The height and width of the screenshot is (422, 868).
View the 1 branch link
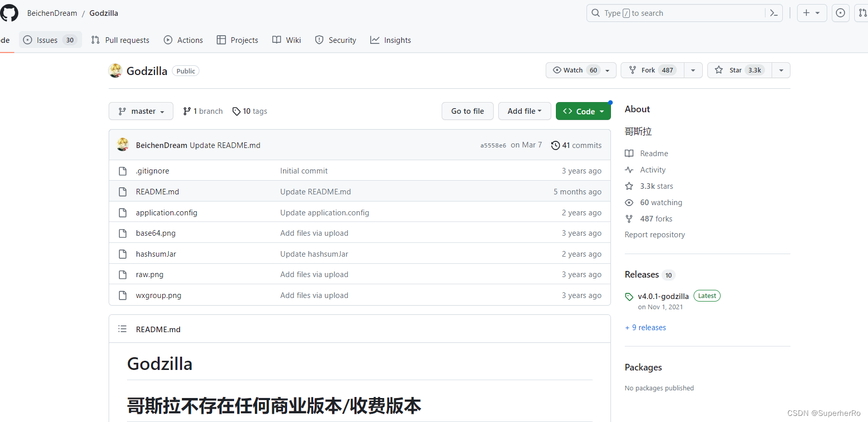click(203, 111)
